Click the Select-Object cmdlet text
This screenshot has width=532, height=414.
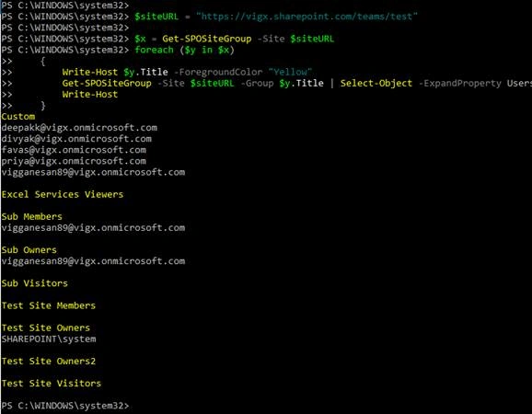pyautogui.click(x=376, y=84)
